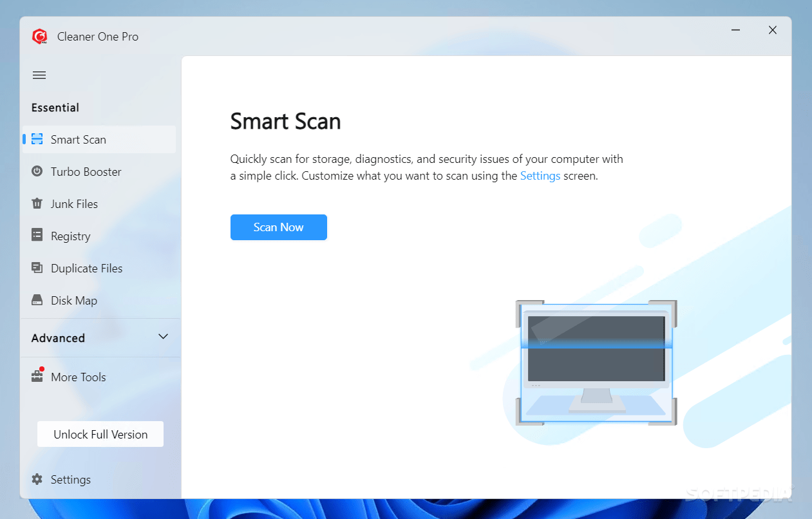The width and height of the screenshot is (812, 519).
Task: Choose Turbo Booster from the sidebar menu
Action: [x=86, y=171]
